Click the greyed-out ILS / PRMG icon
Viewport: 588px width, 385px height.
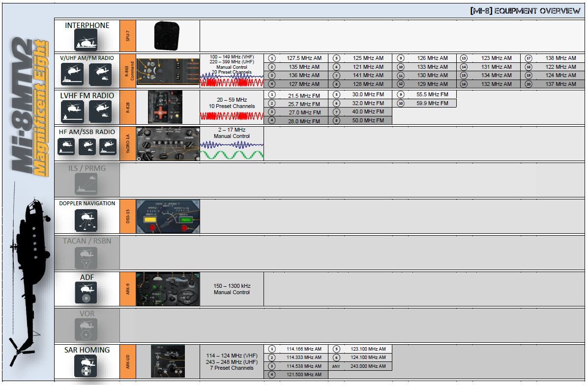click(86, 184)
